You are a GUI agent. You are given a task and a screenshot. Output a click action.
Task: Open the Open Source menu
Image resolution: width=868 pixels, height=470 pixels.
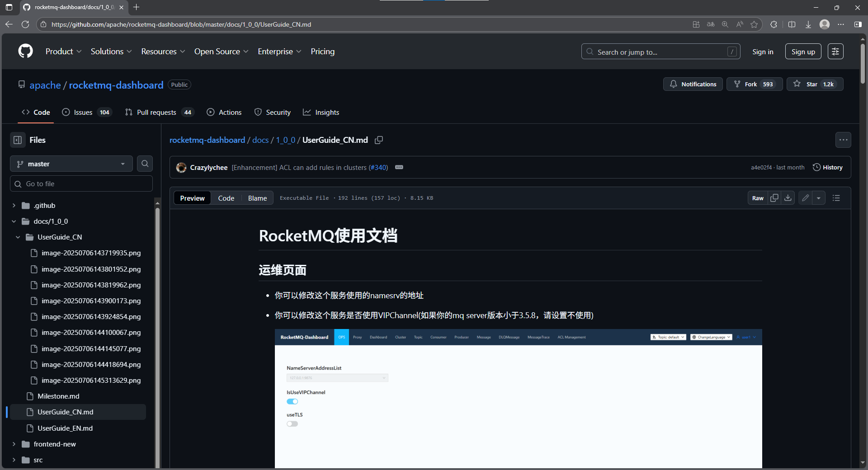coord(221,52)
